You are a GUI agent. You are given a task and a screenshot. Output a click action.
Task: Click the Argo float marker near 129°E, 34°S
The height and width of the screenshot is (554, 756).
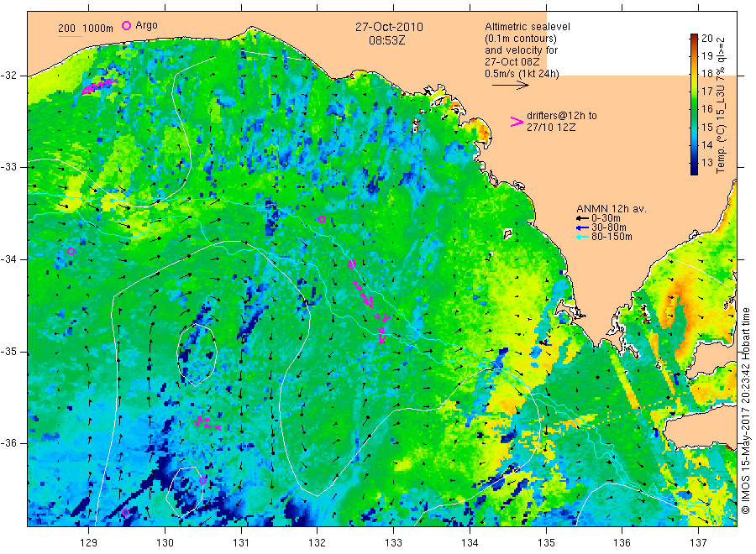pyautogui.click(x=71, y=251)
